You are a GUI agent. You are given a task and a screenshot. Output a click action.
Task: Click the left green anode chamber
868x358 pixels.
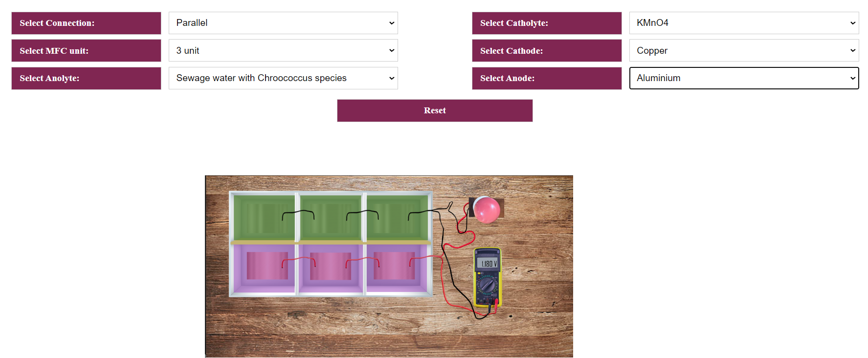pos(264,217)
